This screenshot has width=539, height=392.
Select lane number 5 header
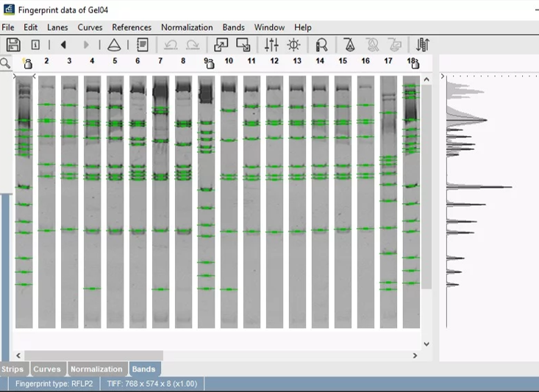[115, 61]
